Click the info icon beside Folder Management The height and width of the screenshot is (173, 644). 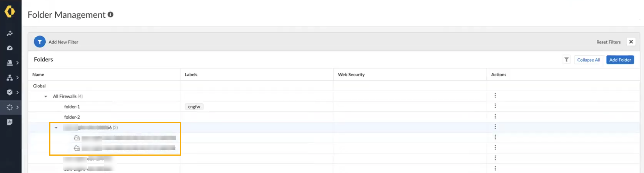pos(110,15)
